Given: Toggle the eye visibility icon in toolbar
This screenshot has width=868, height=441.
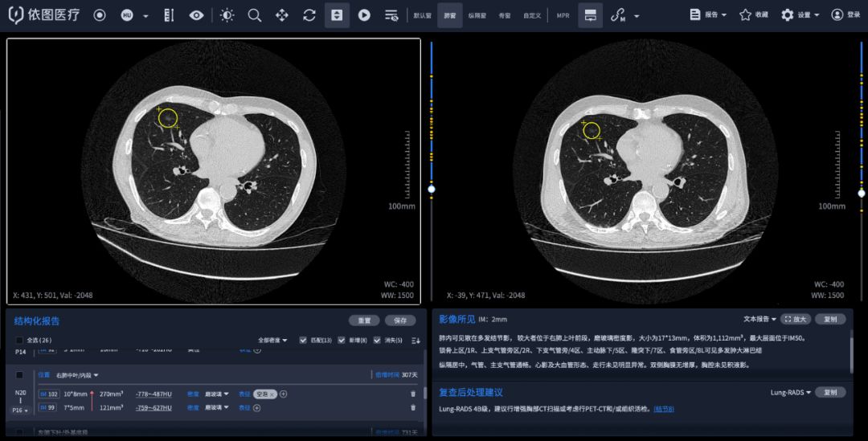Looking at the screenshot, I should (196, 15).
